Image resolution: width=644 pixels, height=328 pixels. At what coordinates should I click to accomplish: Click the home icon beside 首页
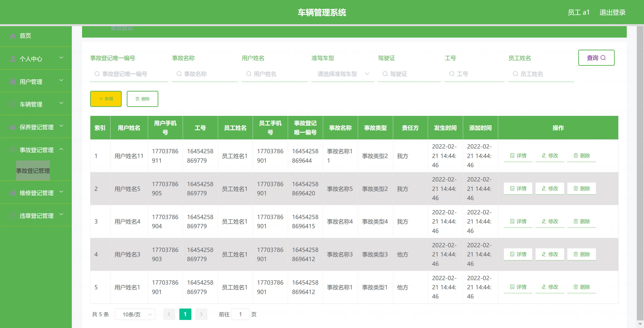click(x=13, y=36)
